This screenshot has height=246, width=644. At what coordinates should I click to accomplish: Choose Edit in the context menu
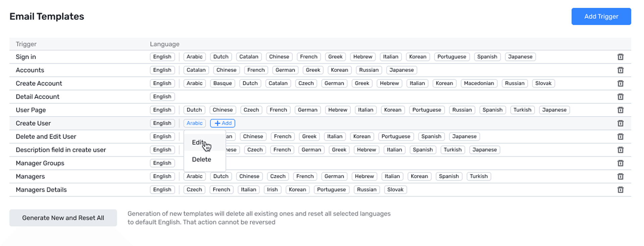pos(199,142)
